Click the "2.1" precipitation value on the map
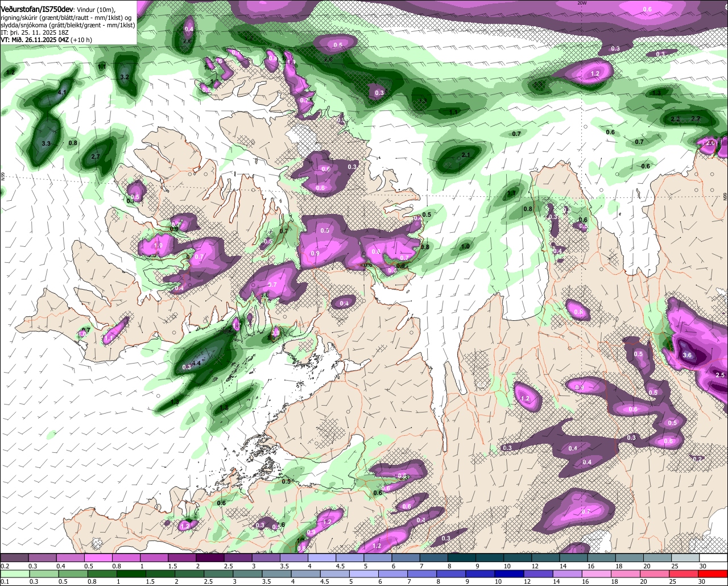 [465, 155]
